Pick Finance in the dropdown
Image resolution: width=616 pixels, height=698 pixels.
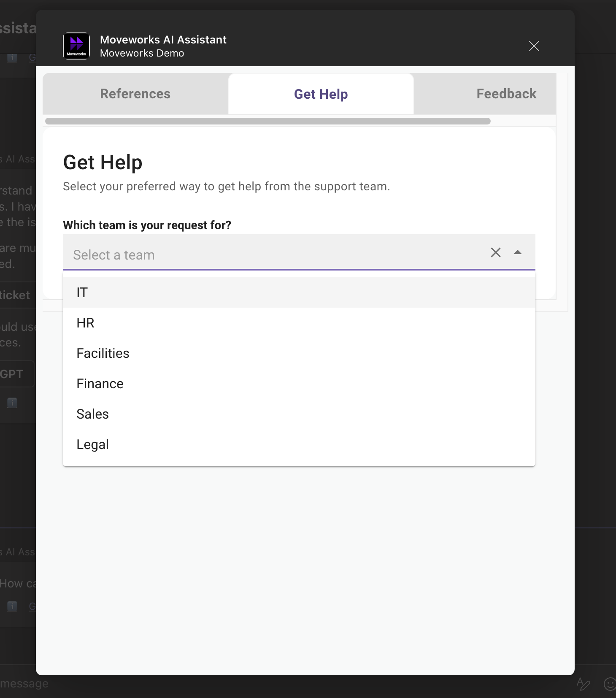click(x=299, y=384)
